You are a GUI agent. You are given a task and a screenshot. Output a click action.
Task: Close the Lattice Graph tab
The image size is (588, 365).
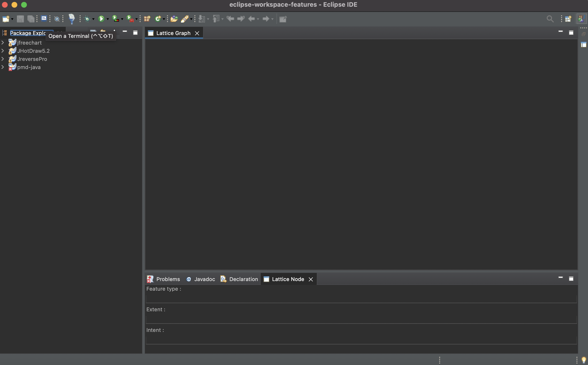197,33
